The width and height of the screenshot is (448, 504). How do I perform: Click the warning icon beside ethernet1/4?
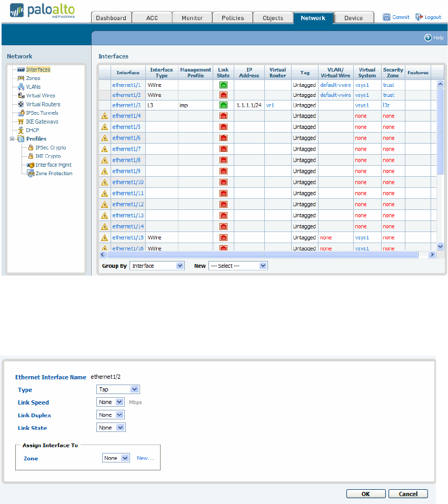[x=105, y=116]
